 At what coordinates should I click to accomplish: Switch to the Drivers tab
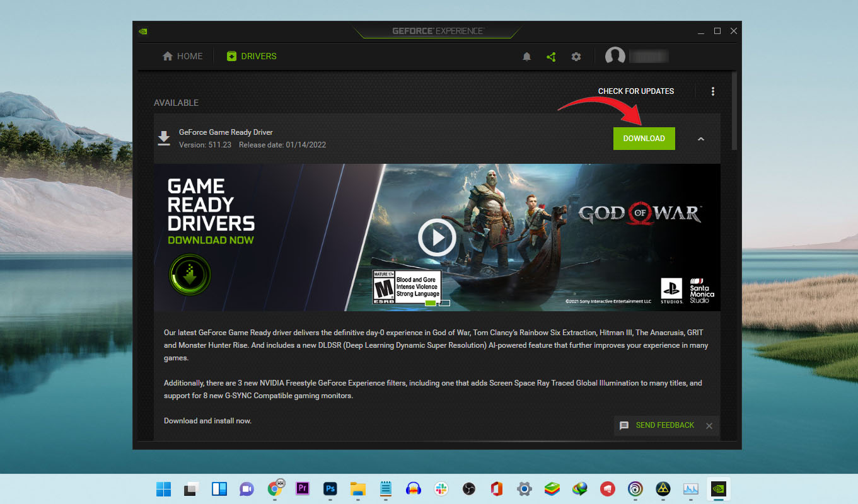click(x=252, y=56)
